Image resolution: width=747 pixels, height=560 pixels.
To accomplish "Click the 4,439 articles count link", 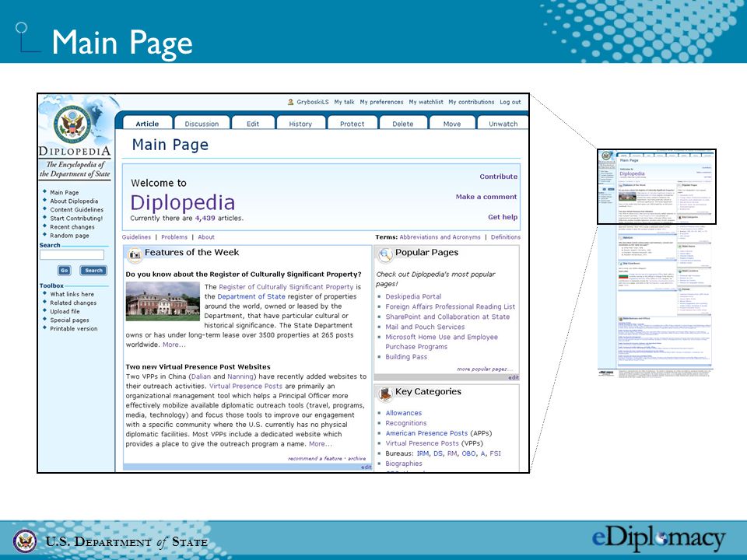I will pyautogui.click(x=205, y=218).
